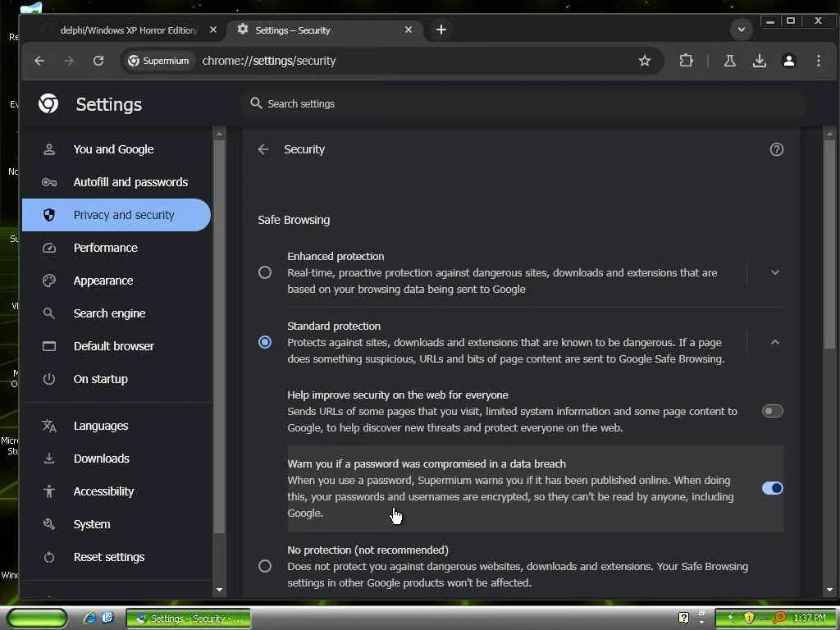This screenshot has height=630, width=840.
Task: Click the taskbar help question-mark icon
Action: (683, 619)
